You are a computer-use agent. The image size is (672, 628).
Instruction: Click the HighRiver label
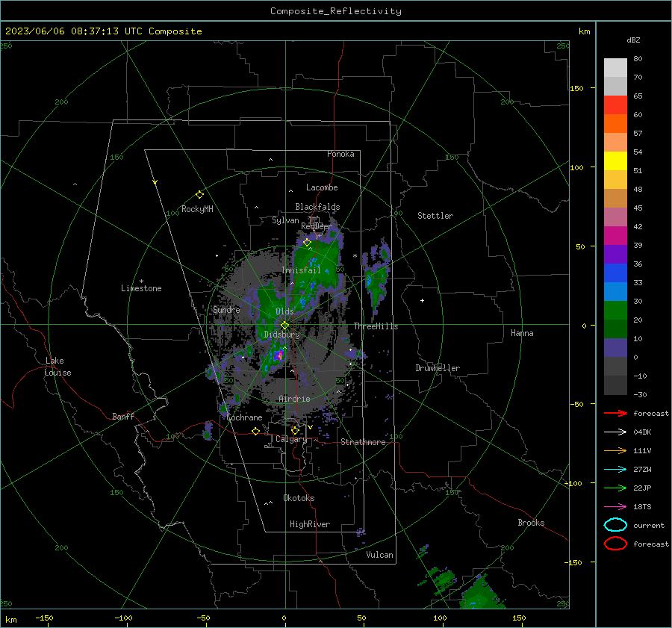309,524
